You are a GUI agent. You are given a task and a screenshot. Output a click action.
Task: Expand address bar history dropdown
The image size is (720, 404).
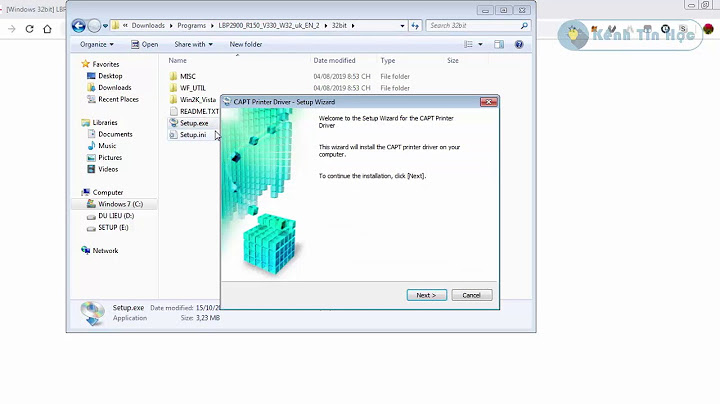pyautogui.click(x=402, y=26)
